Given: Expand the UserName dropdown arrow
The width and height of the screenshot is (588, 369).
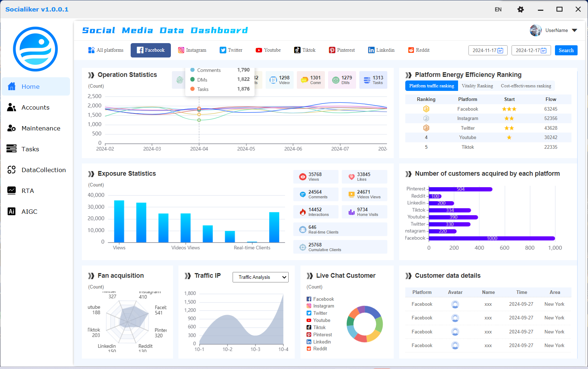Looking at the screenshot, I should [x=574, y=31].
